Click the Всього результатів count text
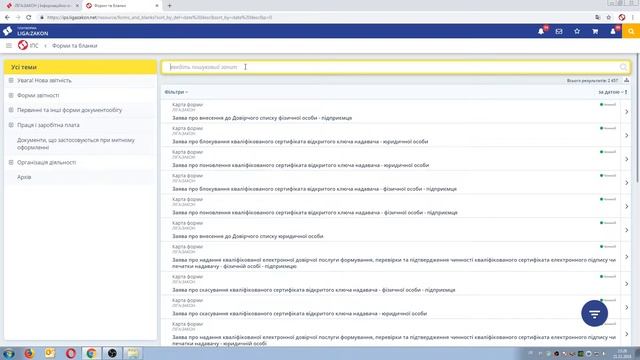The width and height of the screenshot is (640, 360). 592,81
